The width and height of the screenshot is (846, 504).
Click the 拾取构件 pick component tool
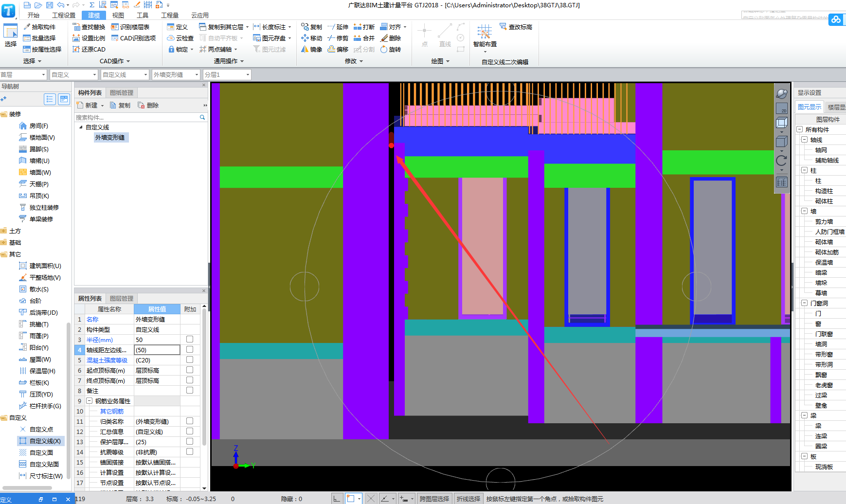click(39, 27)
